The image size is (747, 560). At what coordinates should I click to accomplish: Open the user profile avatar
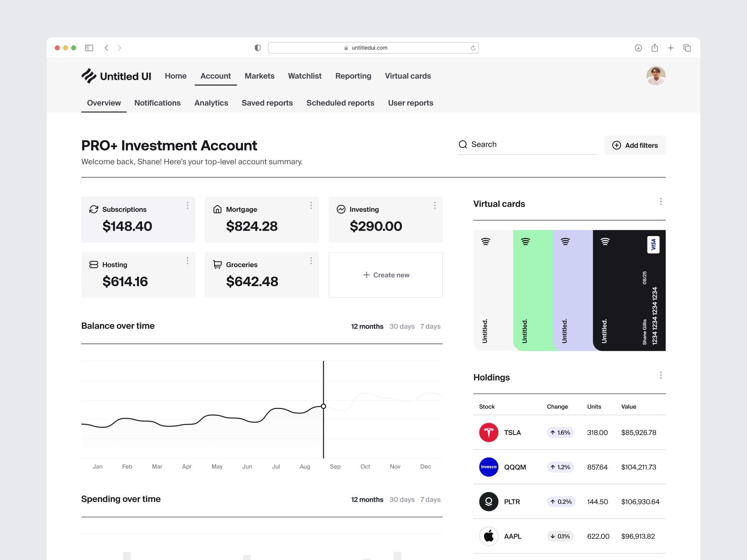click(x=656, y=76)
